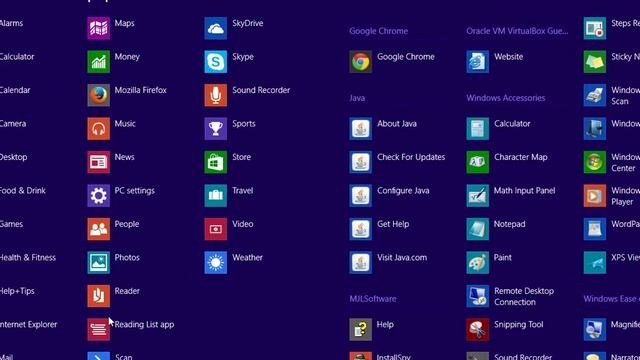The height and width of the screenshot is (360, 640).
Task: Open Remote Desktop Connection icon
Action: click(478, 296)
